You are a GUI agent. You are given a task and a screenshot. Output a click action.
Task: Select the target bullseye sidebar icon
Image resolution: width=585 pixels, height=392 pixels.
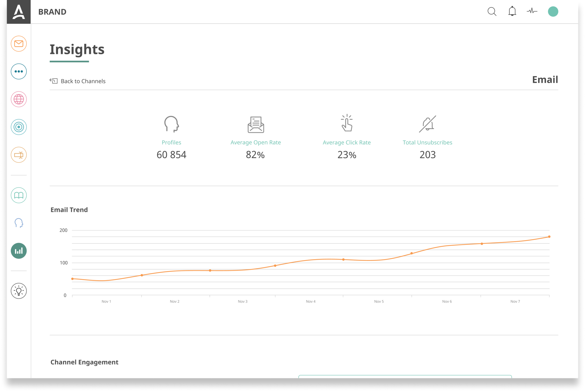[19, 127]
